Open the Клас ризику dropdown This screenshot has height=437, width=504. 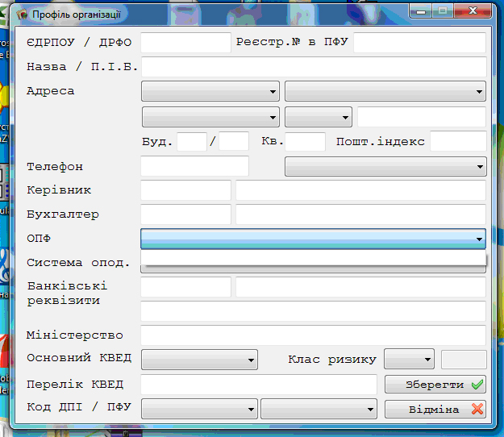(x=410, y=359)
